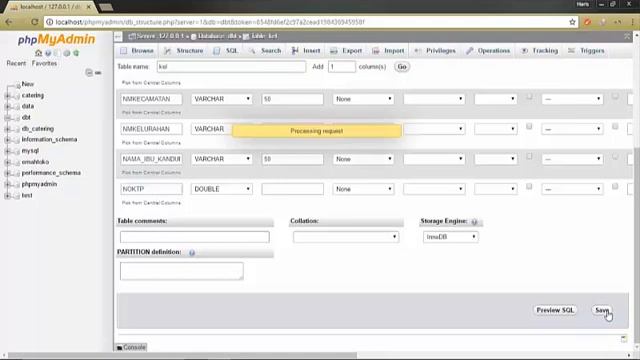
Task: Open the browser menu three-dots icon
Action: pyautogui.click(x=632, y=22)
